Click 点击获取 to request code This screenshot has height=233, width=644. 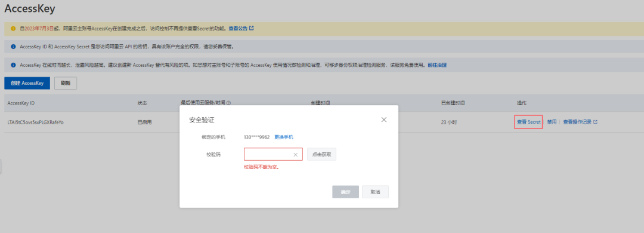321,154
